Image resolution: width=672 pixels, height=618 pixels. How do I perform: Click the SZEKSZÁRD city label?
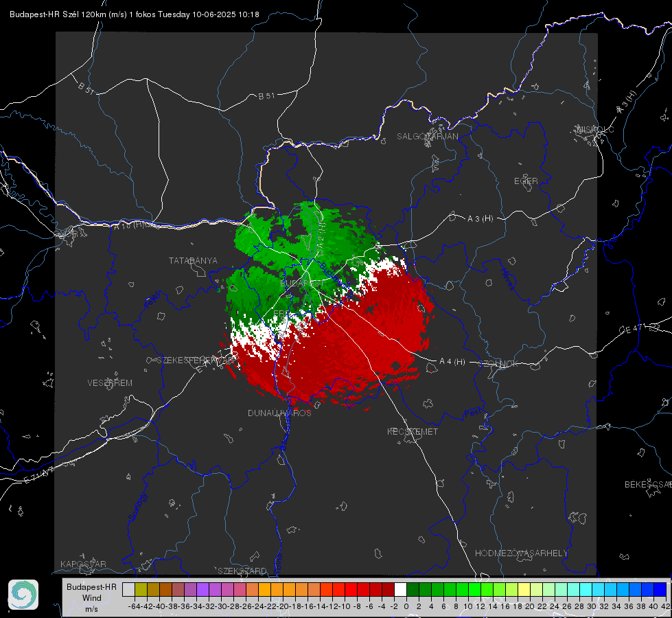click(242, 571)
